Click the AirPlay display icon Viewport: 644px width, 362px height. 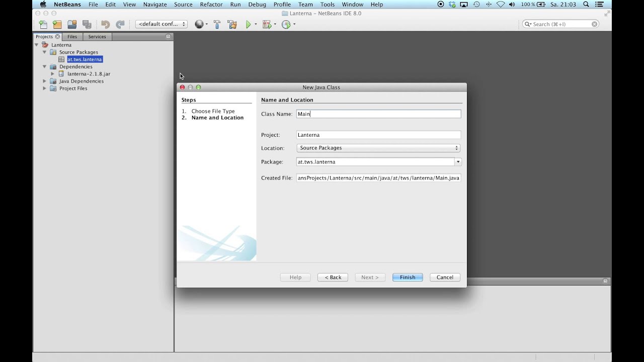[x=464, y=5]
